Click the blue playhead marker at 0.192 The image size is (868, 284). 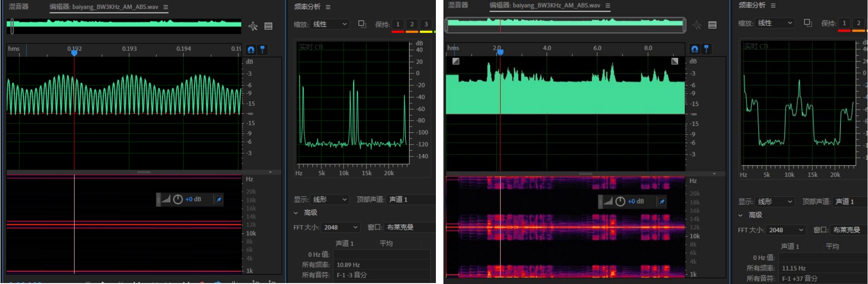tap(74, 53)
